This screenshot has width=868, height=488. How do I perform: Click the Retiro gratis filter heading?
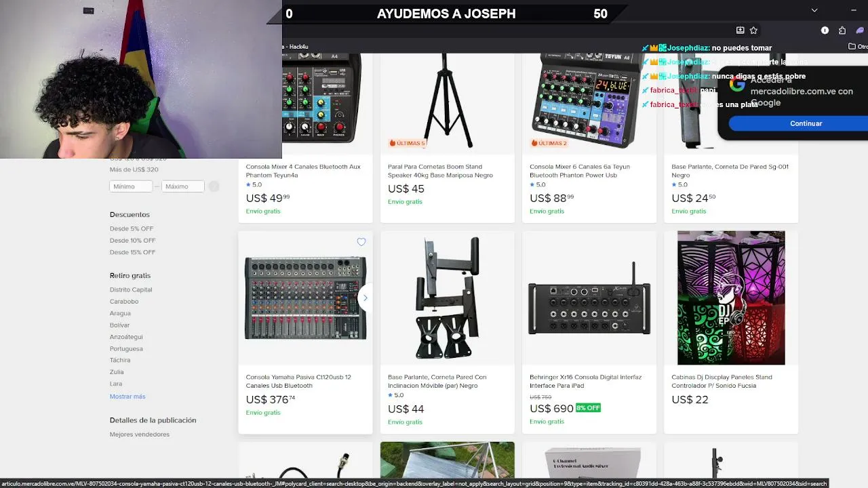130,276
